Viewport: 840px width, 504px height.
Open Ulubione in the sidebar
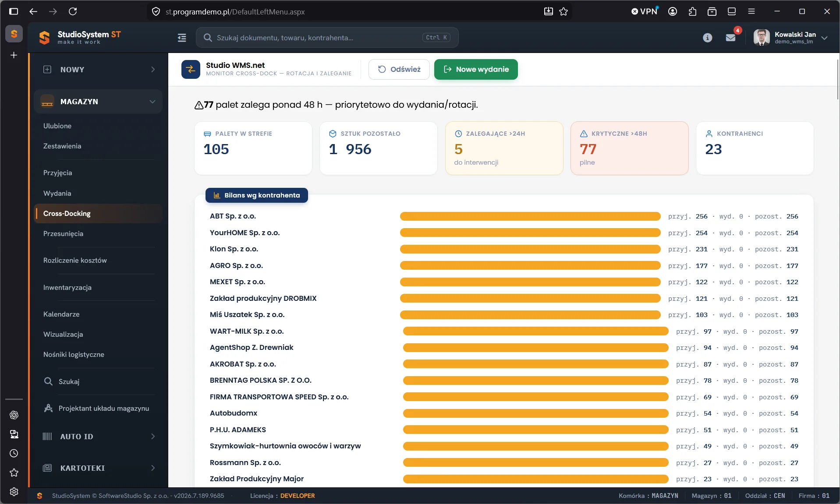click(x=57, y=126)
